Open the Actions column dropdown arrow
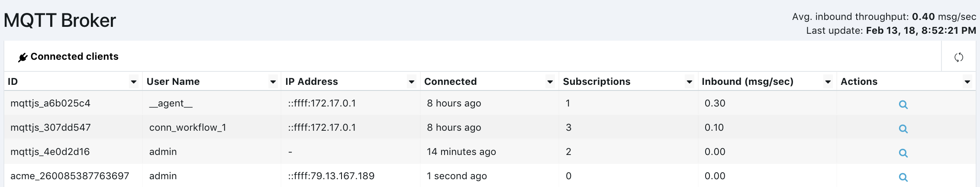The image size is (980, 187). tap(967, 82)
